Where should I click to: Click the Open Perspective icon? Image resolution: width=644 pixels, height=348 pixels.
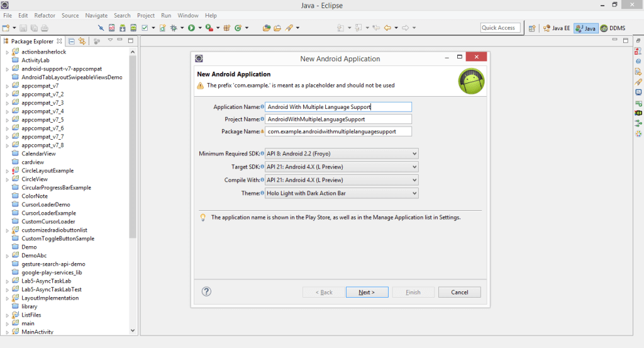532,28
